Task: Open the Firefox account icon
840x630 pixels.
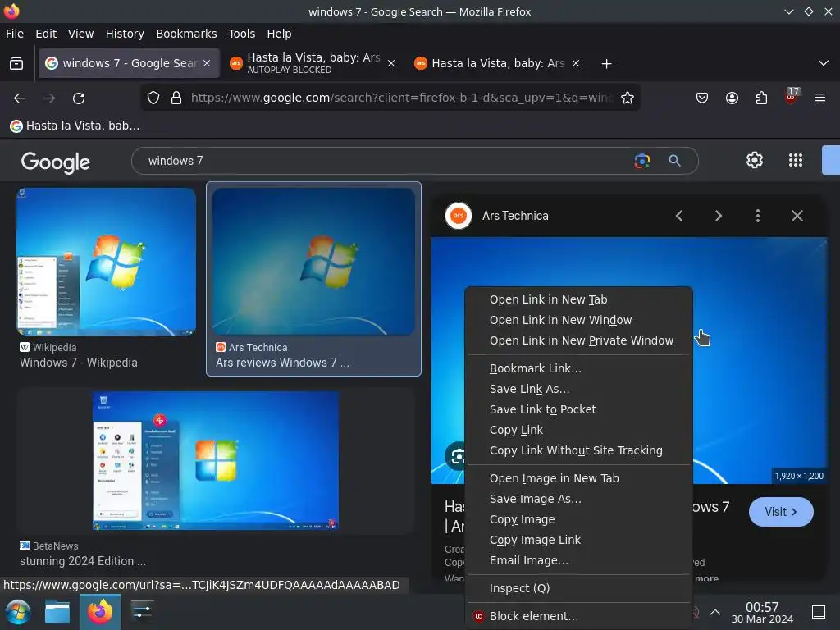Action: (732, 98)
